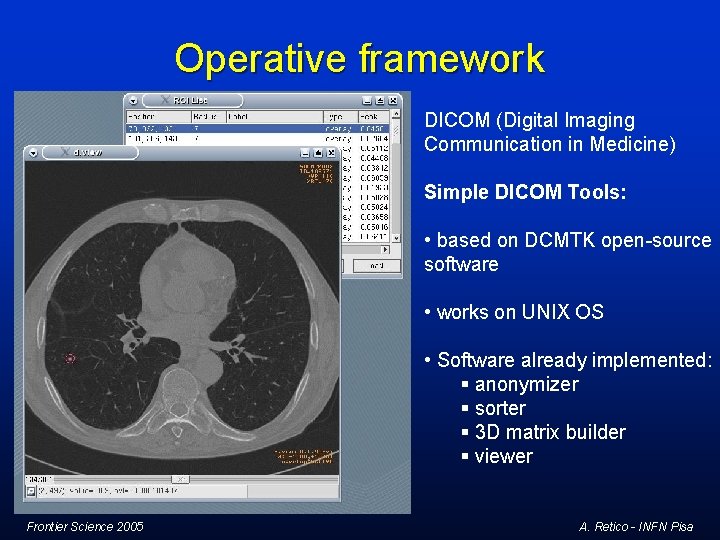Click the ROI List horizontal scroll-right arrow

pos(385,249)
